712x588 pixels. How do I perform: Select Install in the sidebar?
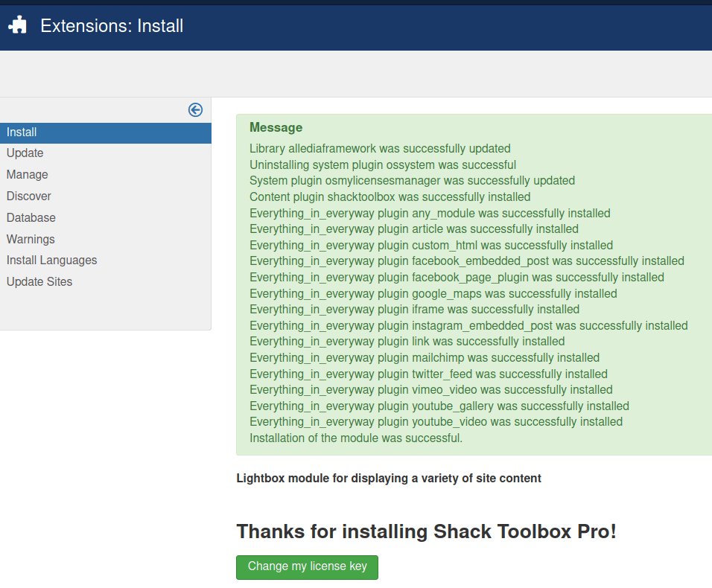point(105,132)
